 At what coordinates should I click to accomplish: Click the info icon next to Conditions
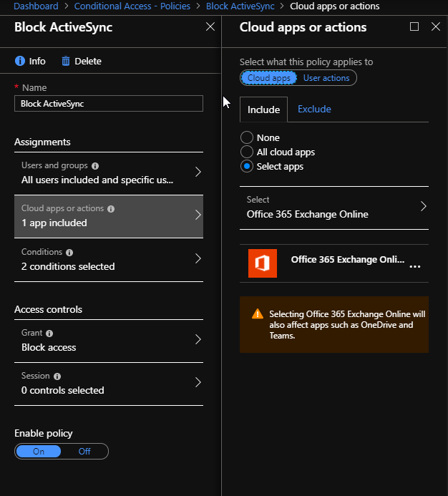pyautogui.click(x=69, y=253)
